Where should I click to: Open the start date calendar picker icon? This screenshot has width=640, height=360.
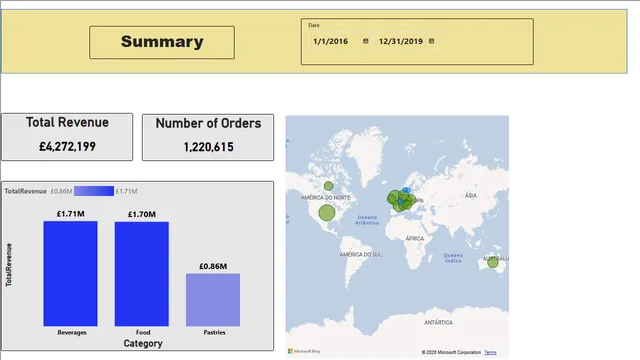pos(366,41)
